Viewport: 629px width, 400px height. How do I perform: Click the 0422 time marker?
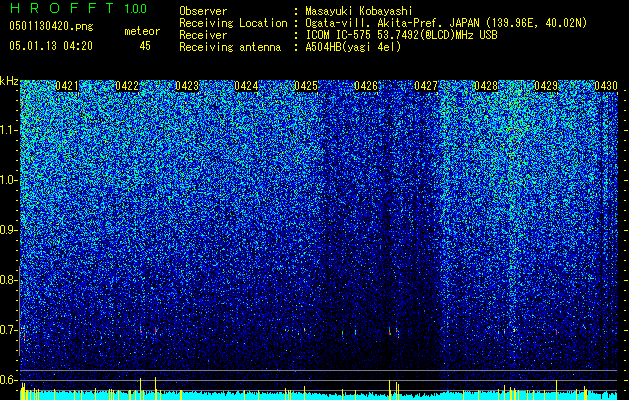pyautogui.click(x=127, y=86)
